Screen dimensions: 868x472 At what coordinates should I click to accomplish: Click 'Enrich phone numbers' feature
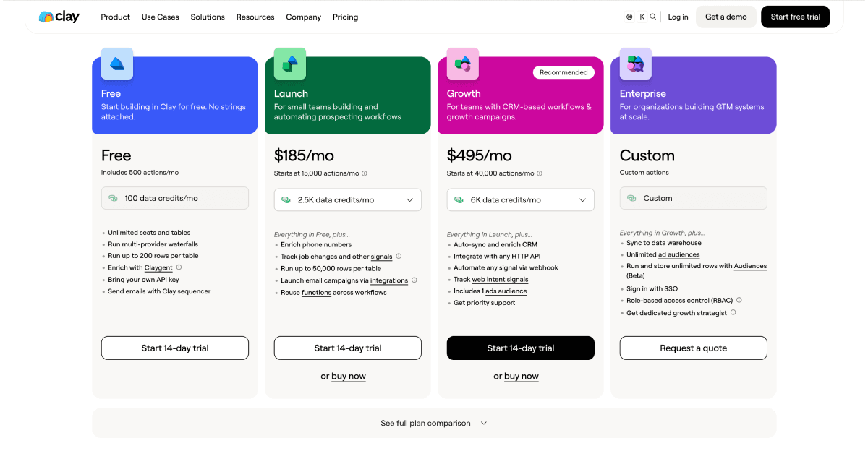[x=316, y=245]
